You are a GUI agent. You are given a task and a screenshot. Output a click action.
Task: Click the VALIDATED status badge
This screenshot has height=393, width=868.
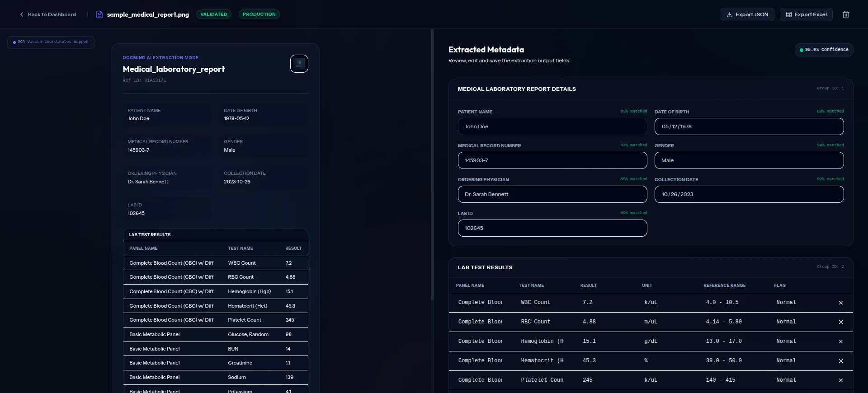click(x=214, y=14)
